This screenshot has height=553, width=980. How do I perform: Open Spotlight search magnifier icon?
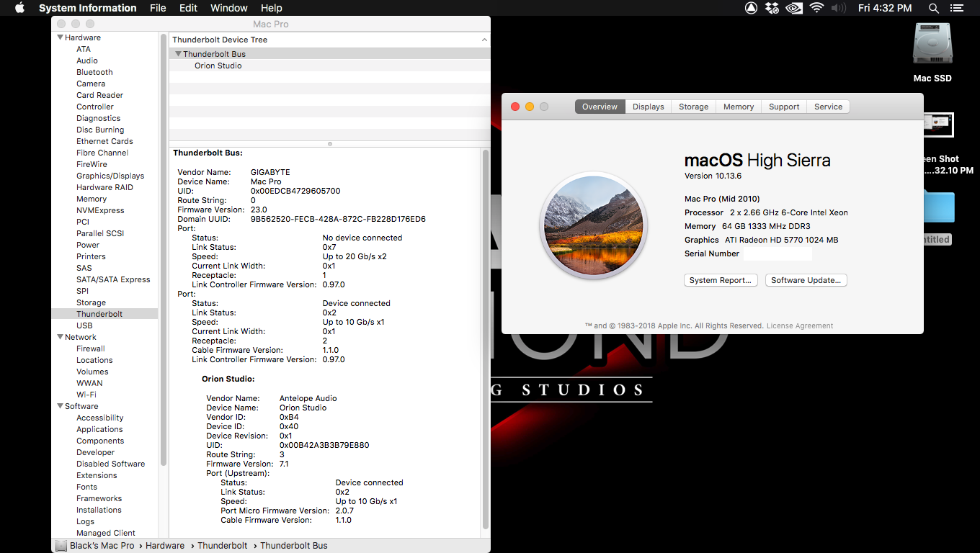click(x=934, y=8)
